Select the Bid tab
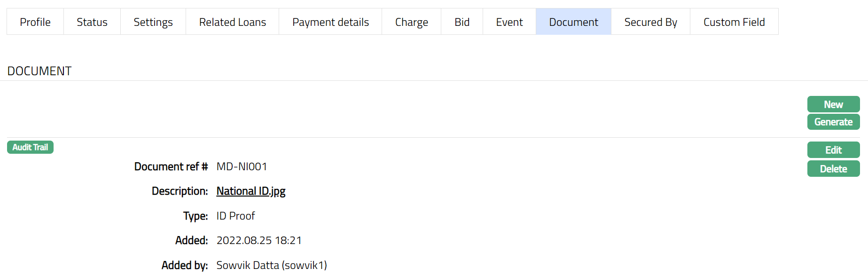This screenshot has height=276, width=868. [x=462, y=22]
